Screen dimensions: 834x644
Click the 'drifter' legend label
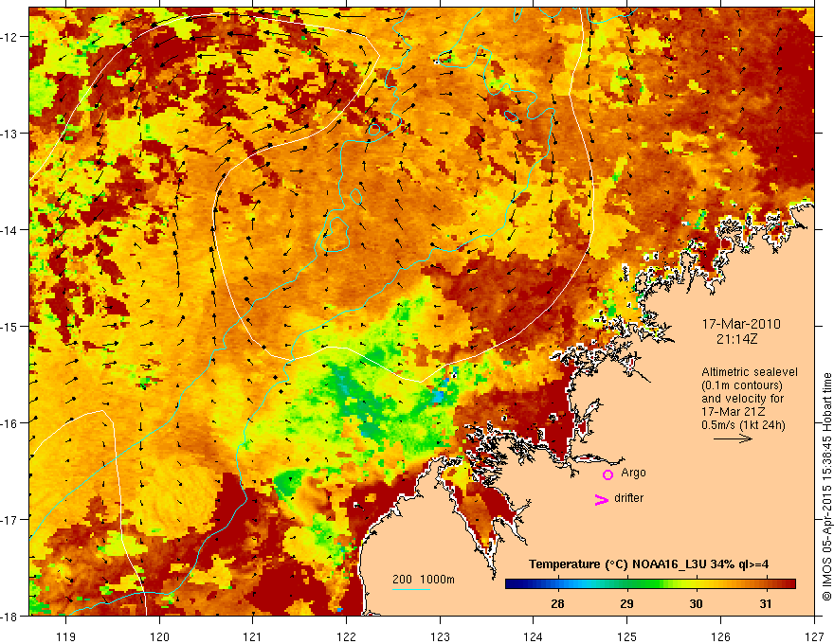[x=628, y=498]
